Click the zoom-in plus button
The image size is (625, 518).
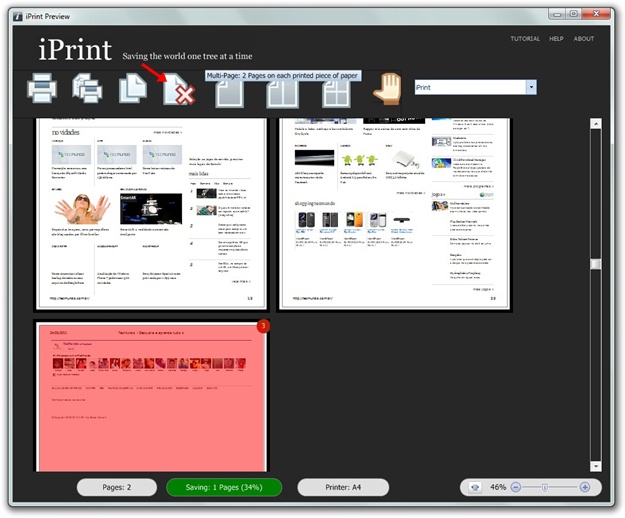coord(585,487)
